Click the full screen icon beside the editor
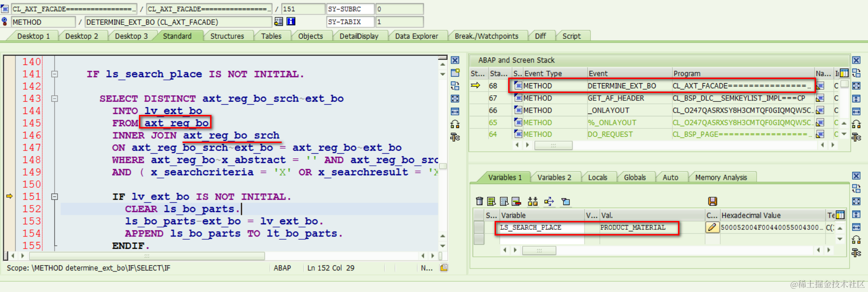This screenshot has width=868, height=292. [455, 99]
